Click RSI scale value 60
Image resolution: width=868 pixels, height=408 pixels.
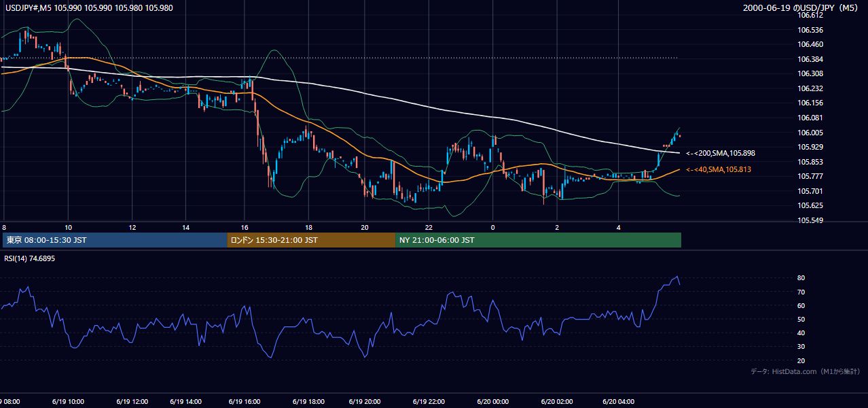click(801, 305)
